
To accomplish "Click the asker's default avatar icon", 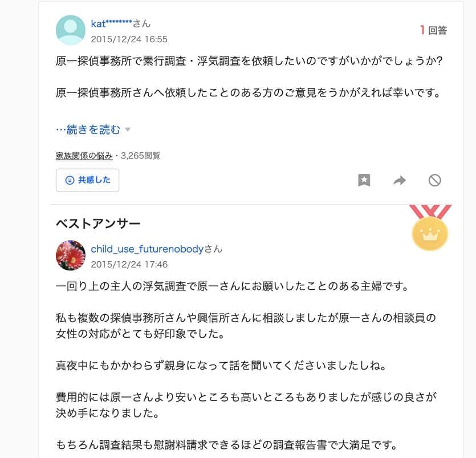I will click(71, 30).
